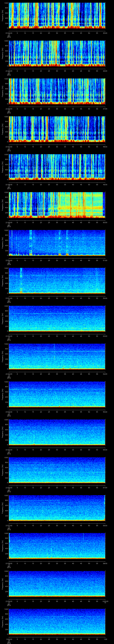Click the '23:55:00' start time label
Viewport: 114px width, 644px height.
(x=9, y=450)
